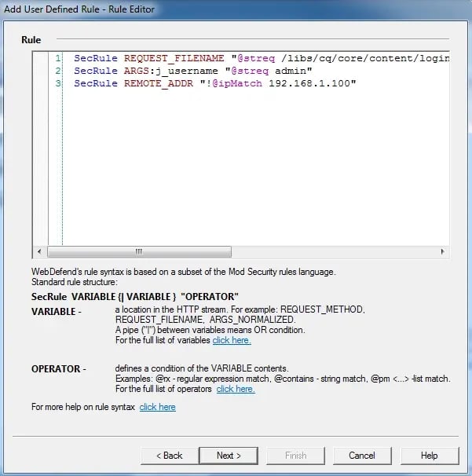Viewport: 472px width, 476px height.
Task: Click the empty area of the rule editor
Action: (x=251, y=173)
